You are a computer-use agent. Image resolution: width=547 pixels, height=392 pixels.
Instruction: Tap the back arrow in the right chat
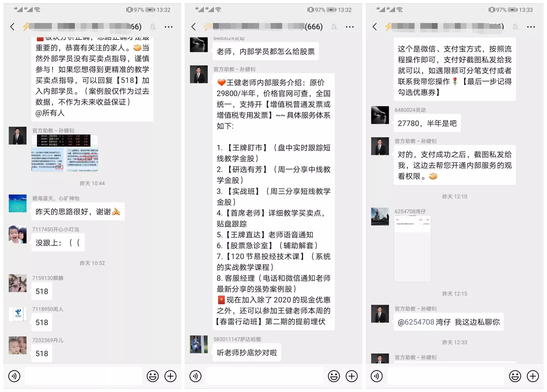375,27
